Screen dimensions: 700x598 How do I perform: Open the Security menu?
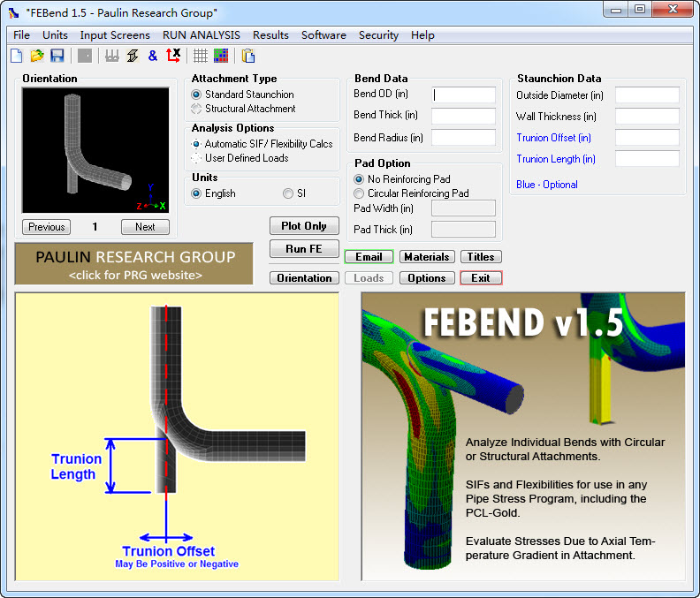click(x=378, y=35)
